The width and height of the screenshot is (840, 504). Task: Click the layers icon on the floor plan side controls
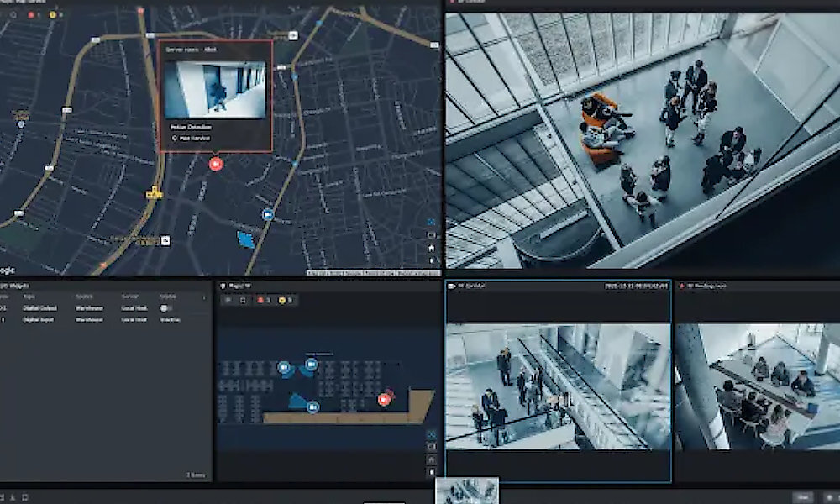[x=432, y=435]
